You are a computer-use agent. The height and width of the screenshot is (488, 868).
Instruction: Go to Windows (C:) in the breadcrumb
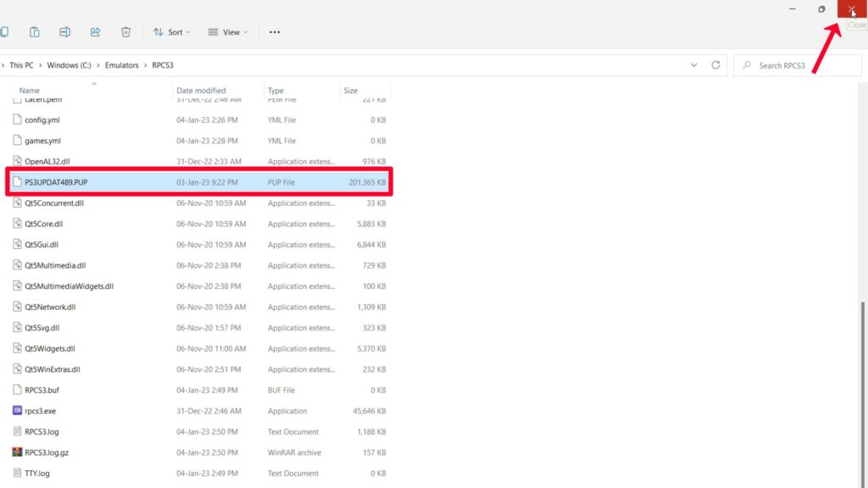pyautogui.click(x=69, y=65)
